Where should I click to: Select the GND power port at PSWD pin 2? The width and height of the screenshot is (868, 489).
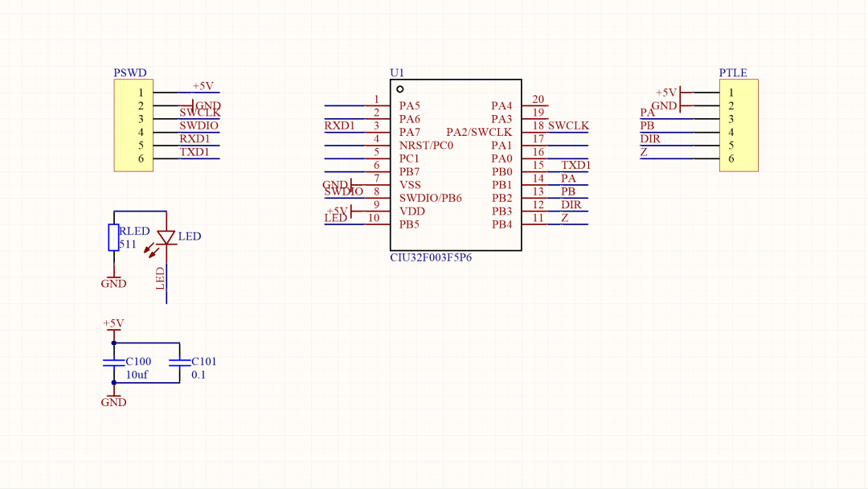(206, 105)
